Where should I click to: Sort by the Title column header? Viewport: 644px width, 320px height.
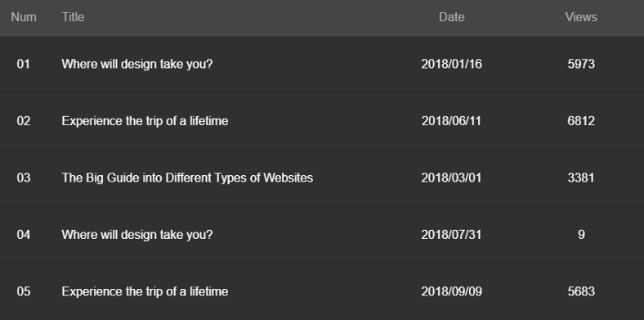pos(73,17)
